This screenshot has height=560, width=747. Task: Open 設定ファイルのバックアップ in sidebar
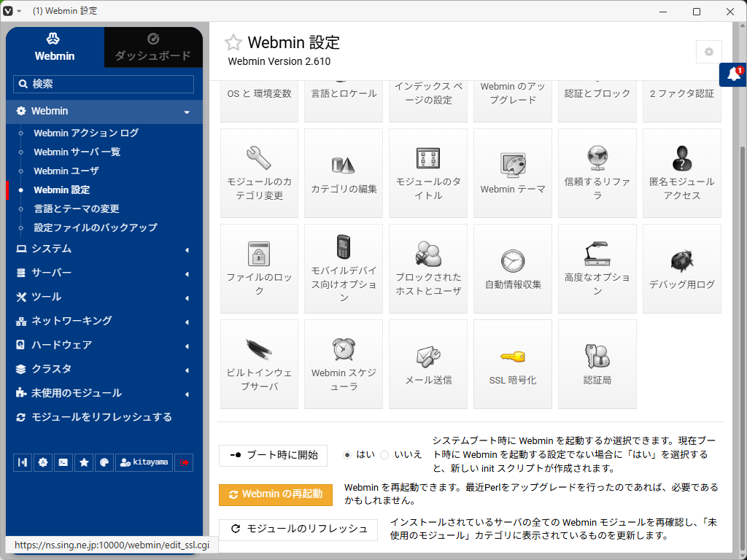96,227
